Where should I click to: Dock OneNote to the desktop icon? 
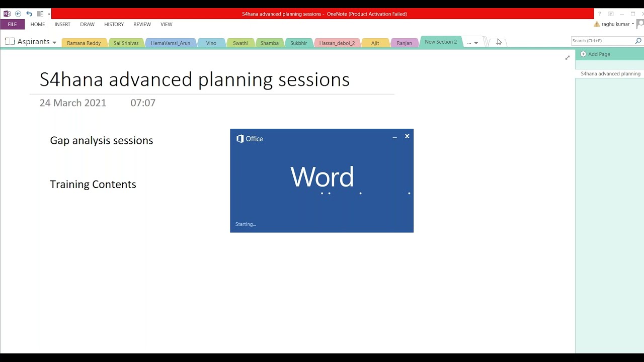click(x=40, y=14)
